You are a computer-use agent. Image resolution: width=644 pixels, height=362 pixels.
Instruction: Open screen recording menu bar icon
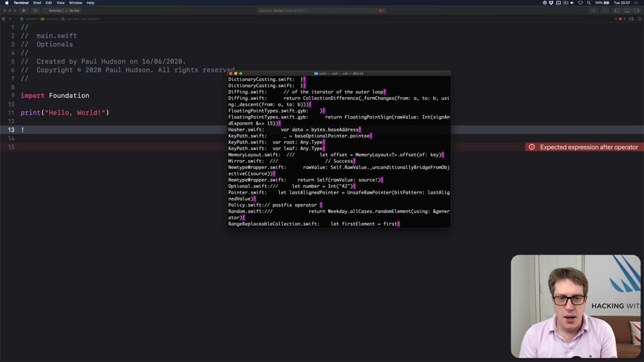(566, 3)
